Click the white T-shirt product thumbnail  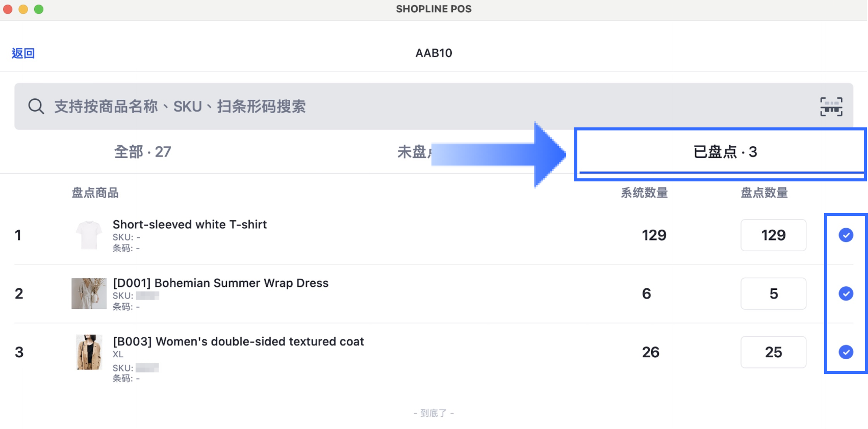coord(89,235)
